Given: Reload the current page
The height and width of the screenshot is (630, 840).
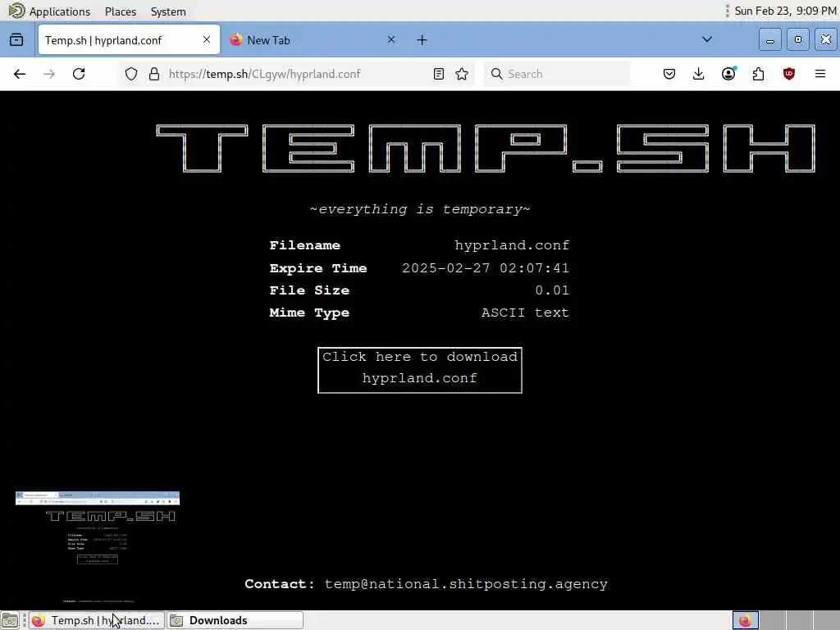Looking at the screenshot, I should tap(79, 74).
